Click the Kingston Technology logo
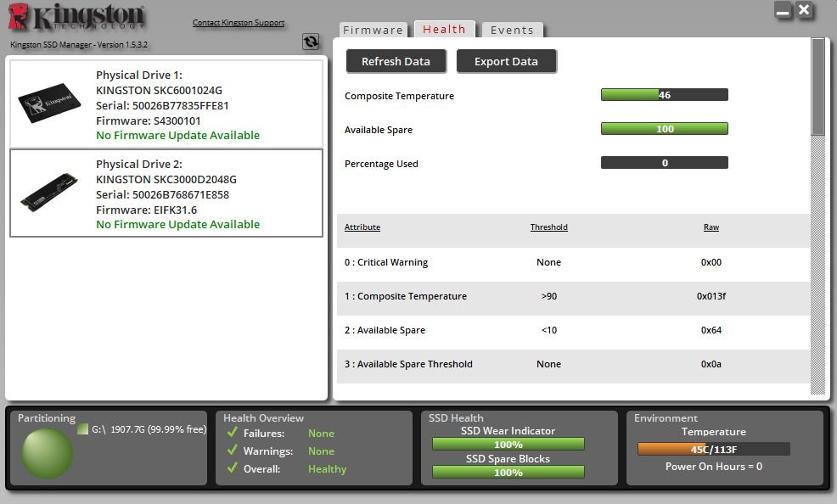Screen dimensions: 837x504 [x=76, y=17]
